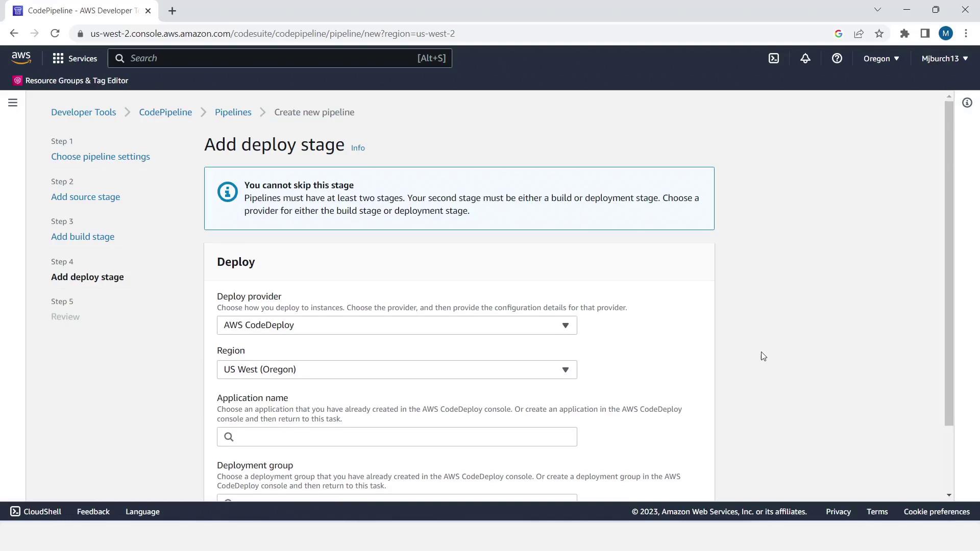Screen dimensions: 980x551
Task: Go to Choose pipeline settings step
Action: pos(101,157)
